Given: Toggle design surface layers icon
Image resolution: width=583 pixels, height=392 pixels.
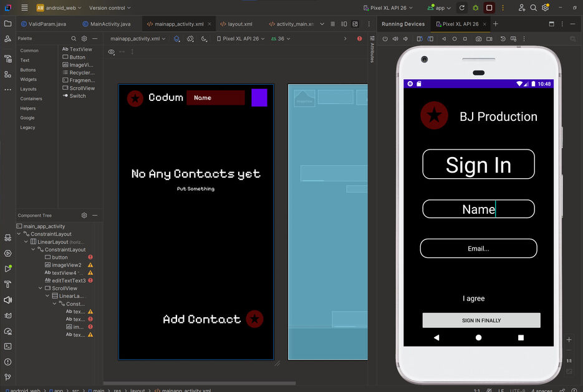Looking at the screenshot, I should point(177,39).
